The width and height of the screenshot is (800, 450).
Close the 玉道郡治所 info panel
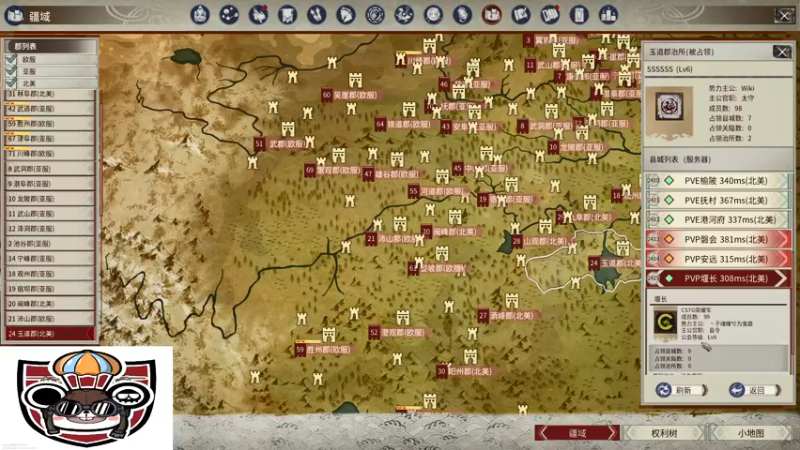click(782, 52)
